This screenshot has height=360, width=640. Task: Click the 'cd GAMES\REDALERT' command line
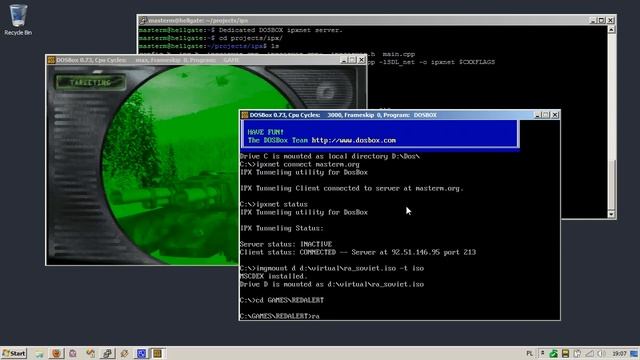(x=282, y=300)
